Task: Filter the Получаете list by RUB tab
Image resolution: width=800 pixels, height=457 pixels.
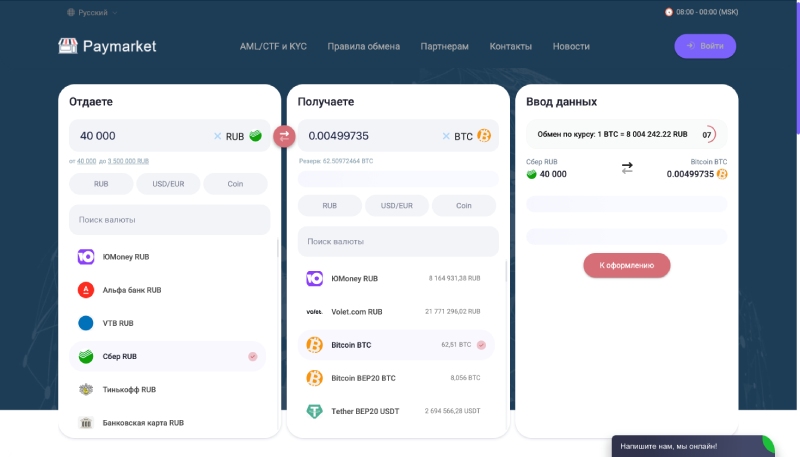Action: click(x=330, y=206)
